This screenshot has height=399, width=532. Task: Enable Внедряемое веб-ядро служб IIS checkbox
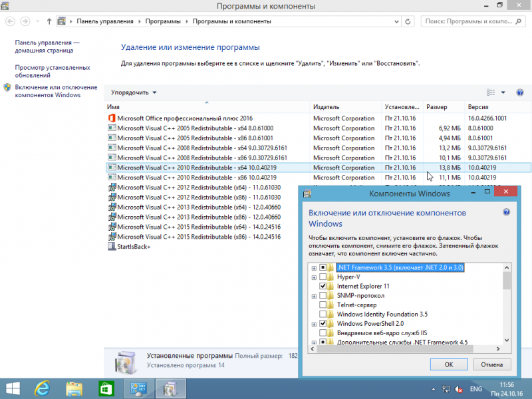tap(323, 333)
